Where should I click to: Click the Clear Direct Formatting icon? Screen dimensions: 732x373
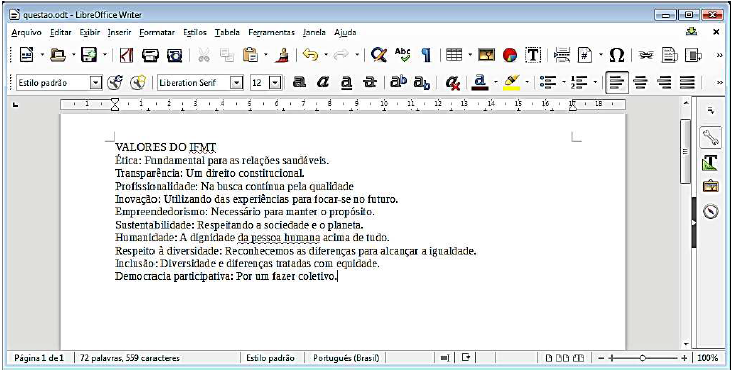click(x=453, y=83)
